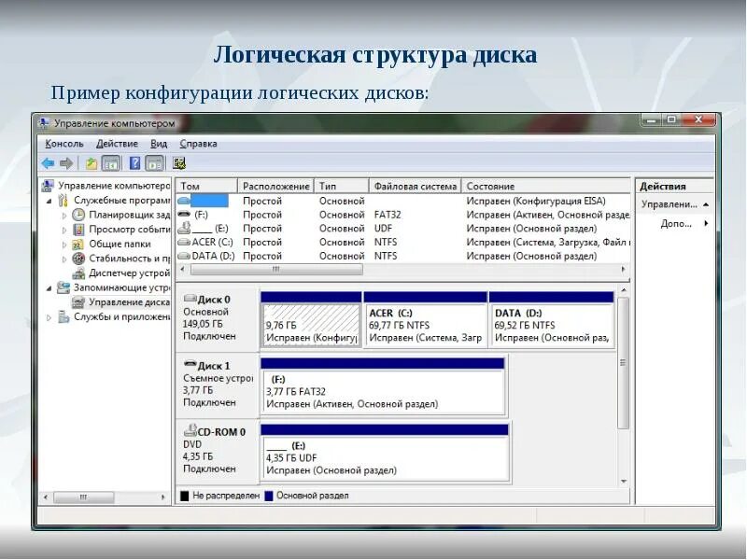Click the ACER (C:) volume icon in list
This screenshot has height=560, width=747.
click(183, 243)
